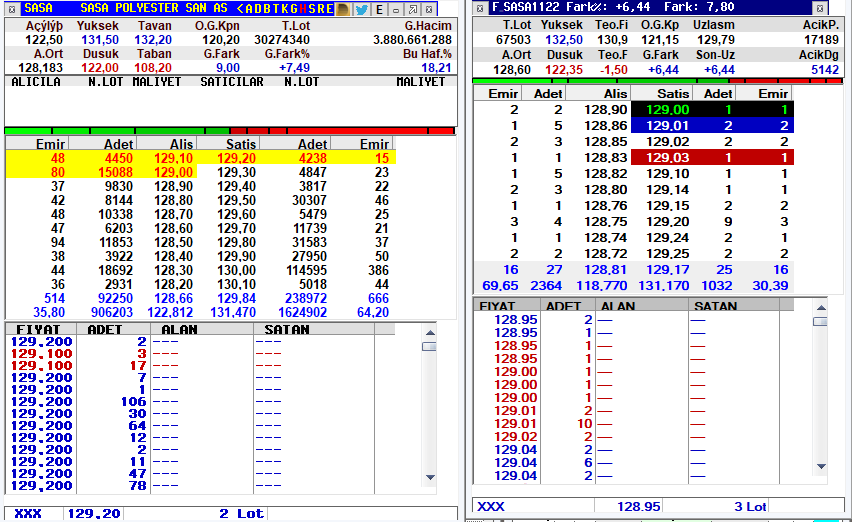Click the Satis column header in the SASA depth table
The image size is (852, 522).
pyautogui.click(x=241, y=144)
